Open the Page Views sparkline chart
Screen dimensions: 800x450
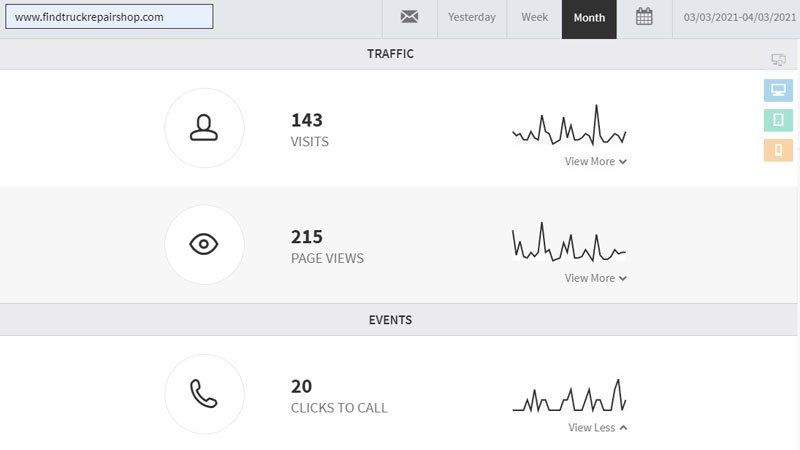tap(569, 242)
